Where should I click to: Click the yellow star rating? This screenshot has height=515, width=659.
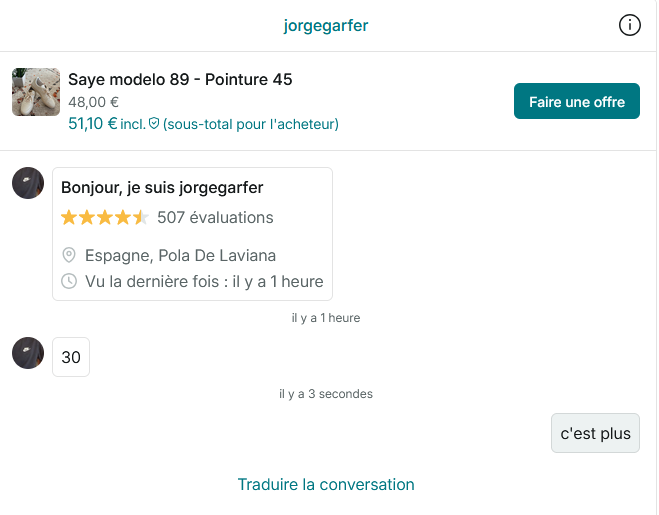pyautogui.click(x=104, y=217)
